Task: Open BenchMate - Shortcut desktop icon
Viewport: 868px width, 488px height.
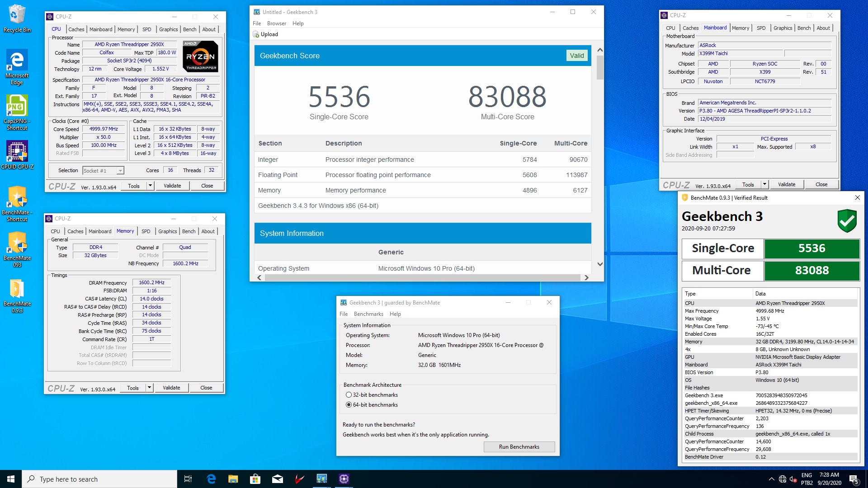Action: pyautogui.click(x=17, y=204)
